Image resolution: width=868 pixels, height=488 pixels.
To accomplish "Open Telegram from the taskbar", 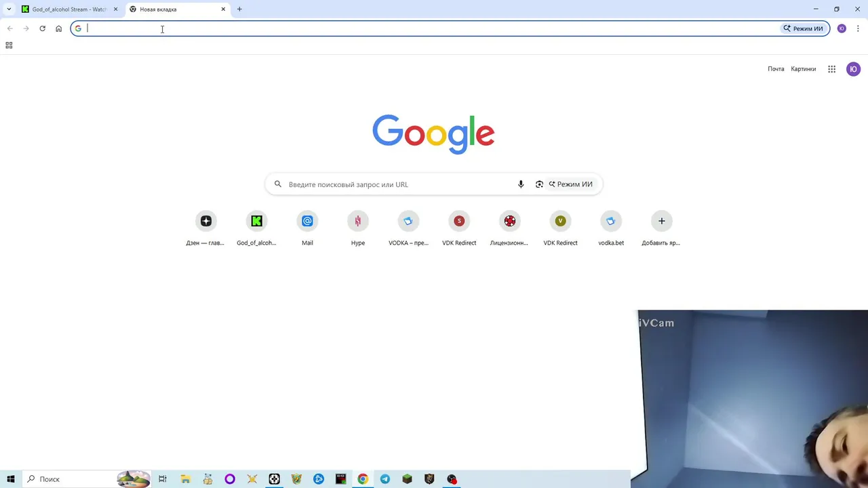I will pos(385,479).
